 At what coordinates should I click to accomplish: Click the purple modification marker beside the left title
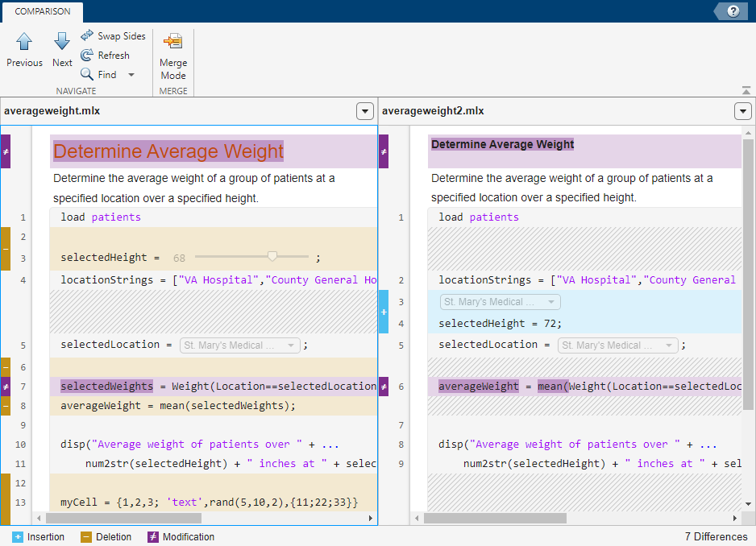[x=6, y=151]
